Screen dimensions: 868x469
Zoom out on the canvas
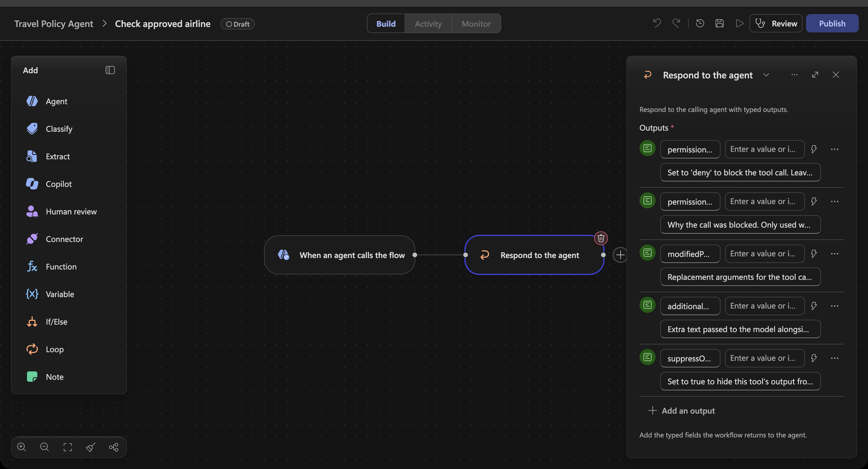pyautogui.click(x=44, y=447)
